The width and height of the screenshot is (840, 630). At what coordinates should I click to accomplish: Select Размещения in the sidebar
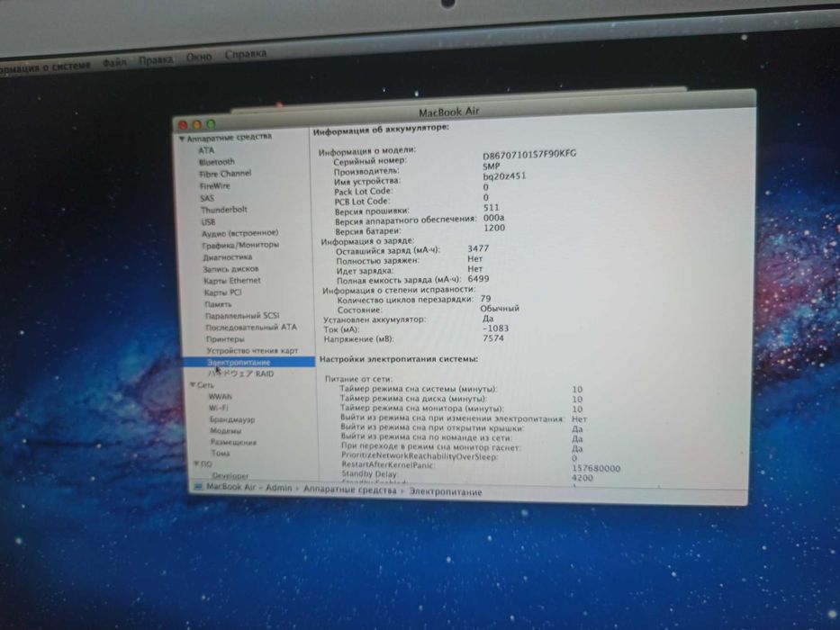point(233,443)
